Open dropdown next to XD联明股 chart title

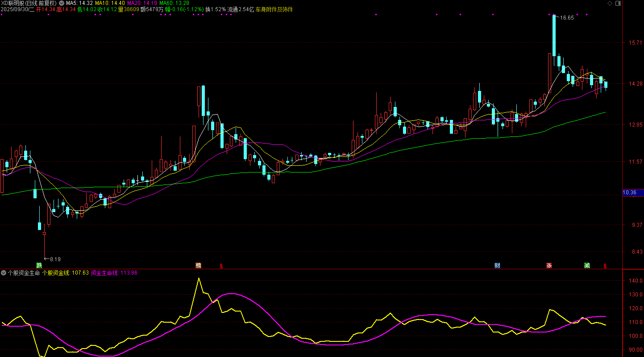[x=61, y=3]
